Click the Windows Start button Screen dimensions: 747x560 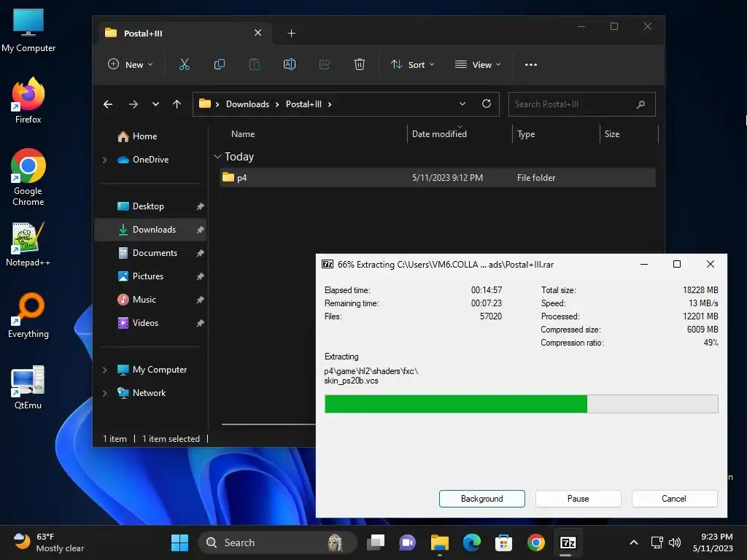click(x=179, y=542)
